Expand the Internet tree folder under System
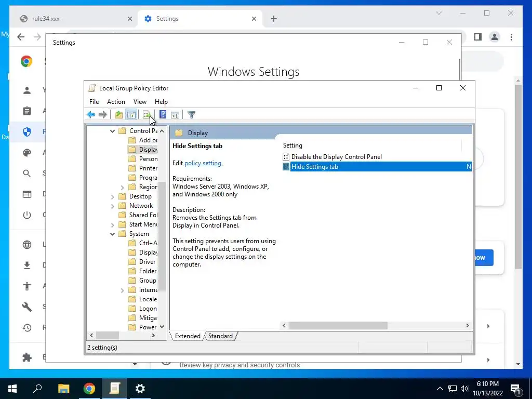 (123, 290)
